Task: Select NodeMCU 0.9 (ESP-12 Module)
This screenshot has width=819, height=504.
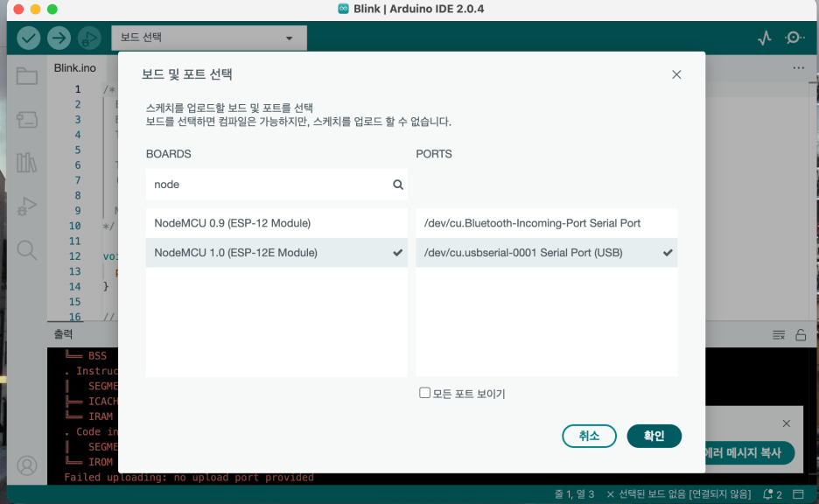Action: click(276, 223)
